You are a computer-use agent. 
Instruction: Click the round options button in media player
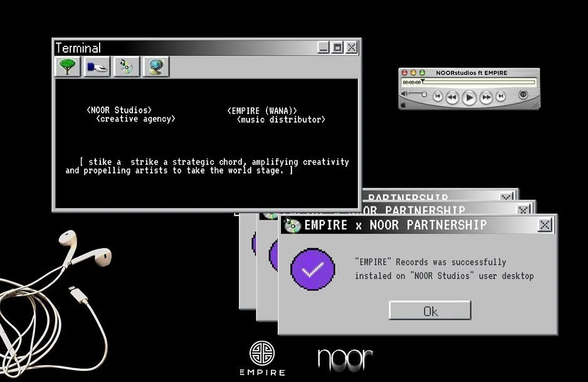tap(523, 95)
